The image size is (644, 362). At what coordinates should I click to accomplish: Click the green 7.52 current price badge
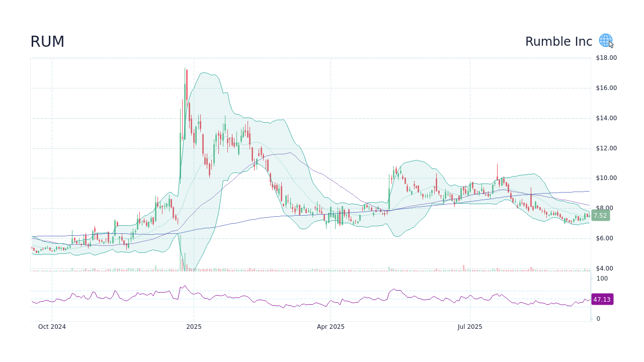click(x=600, y=215)
